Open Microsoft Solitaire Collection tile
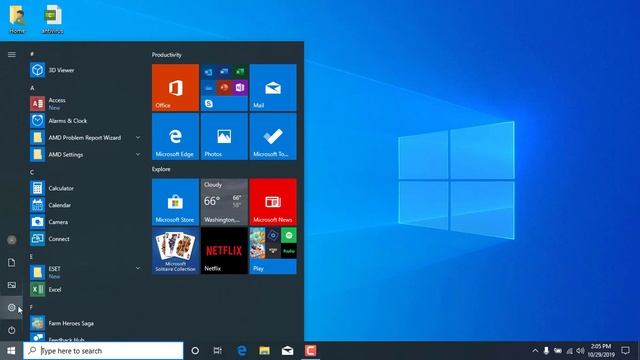The width and height of the screenshot is (640, 360). pyautogui.click(x=176, y=251)
